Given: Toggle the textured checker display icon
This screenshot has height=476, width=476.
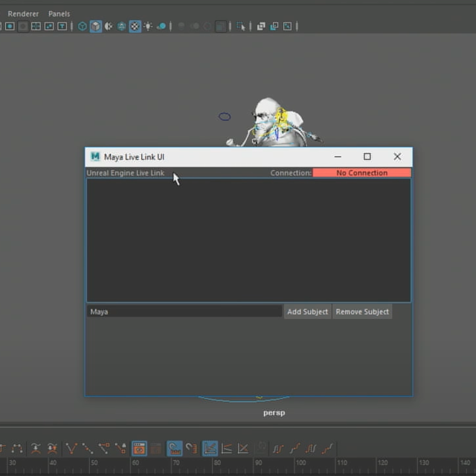Looking at the screenshot, I should (135, 26).
